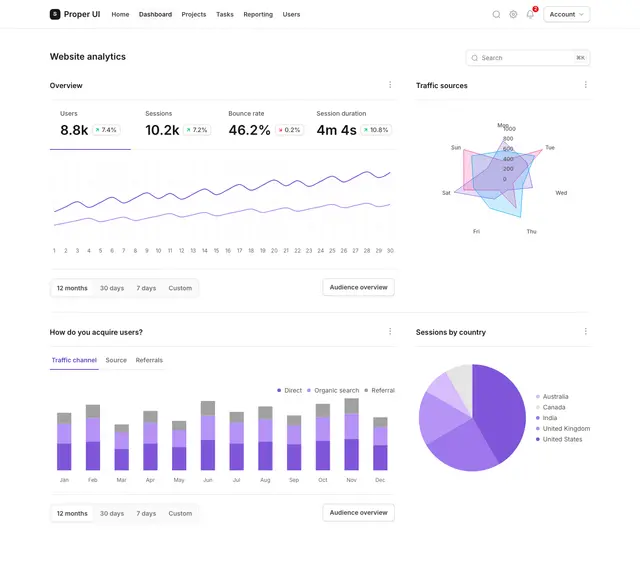Open Tasks navigation item
Image resolution: width=640 pixels, height=566 pixels.
click(x=225, y=14)
